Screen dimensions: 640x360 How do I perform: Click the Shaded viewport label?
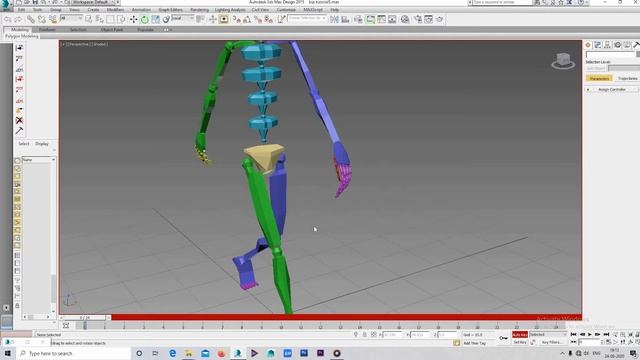100,44
